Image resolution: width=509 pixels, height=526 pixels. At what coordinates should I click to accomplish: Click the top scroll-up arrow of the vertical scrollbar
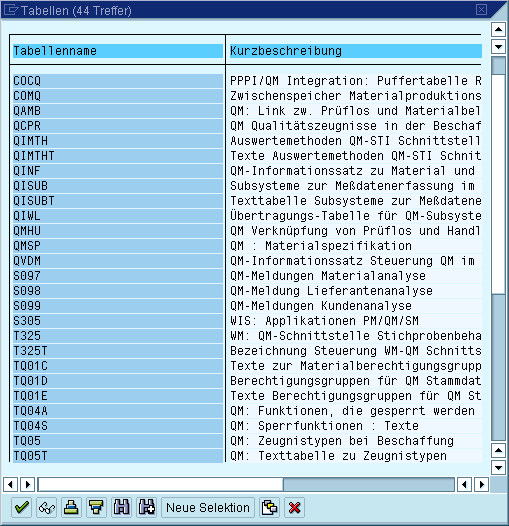(498, 30)
